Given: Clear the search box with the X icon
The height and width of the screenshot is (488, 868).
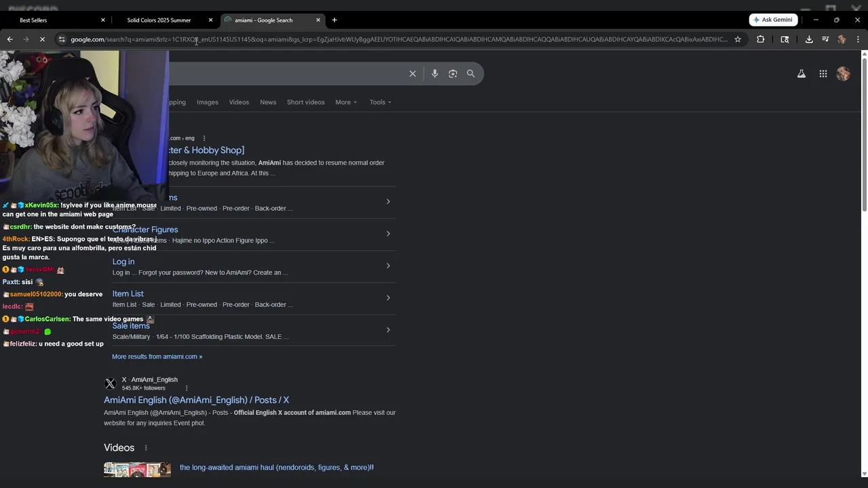Looking at the screenshot, I should click(412, 74).
